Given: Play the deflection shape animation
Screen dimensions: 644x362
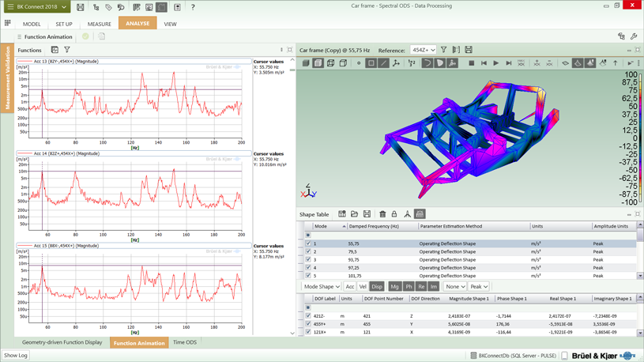Looking at the screenshot, I should pyautogui.click(x=496, y=63).
